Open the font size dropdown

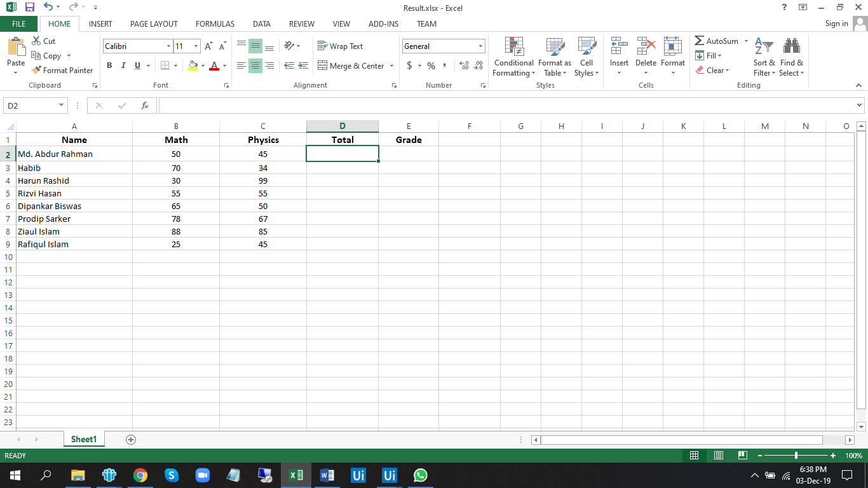[196, 46]
